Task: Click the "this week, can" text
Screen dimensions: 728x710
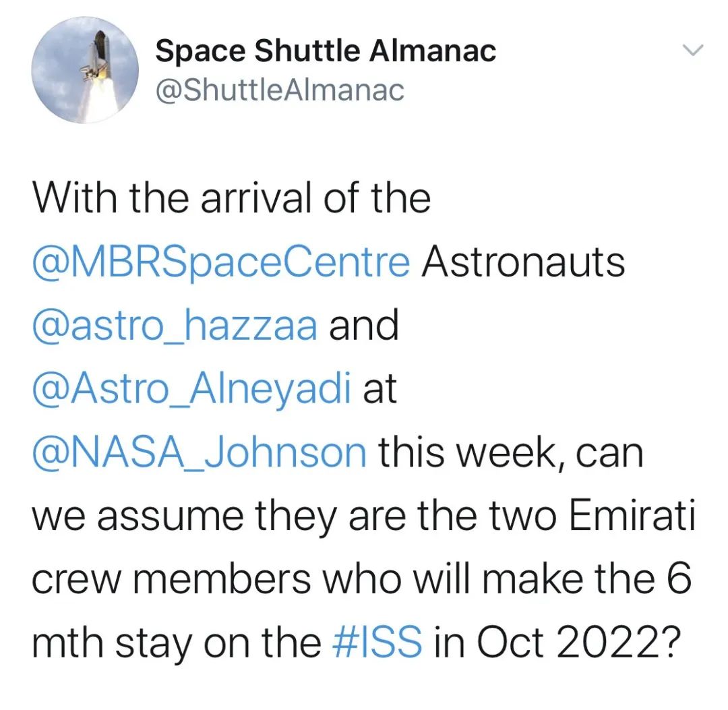Action: click(x=510, y=453)
